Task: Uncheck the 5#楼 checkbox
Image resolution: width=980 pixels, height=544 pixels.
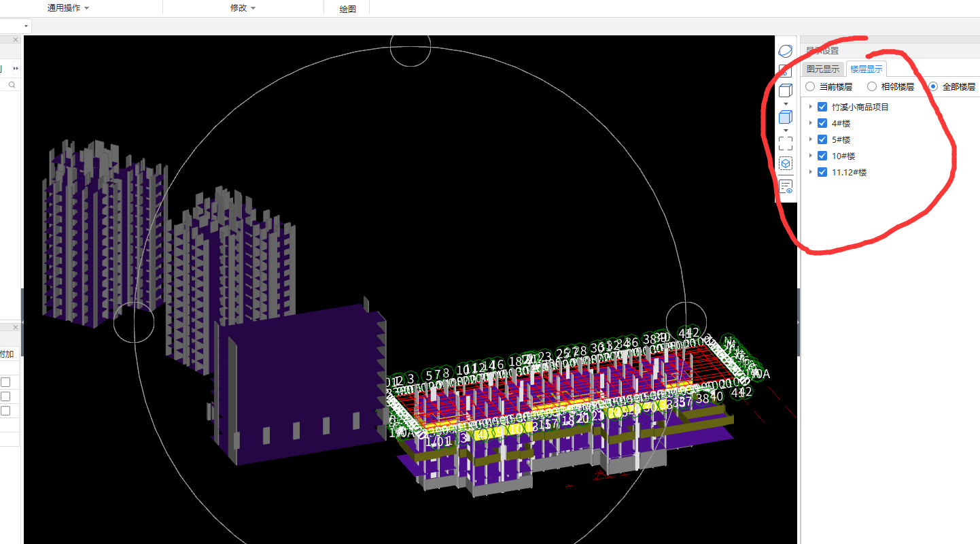Action: point(822,139)
